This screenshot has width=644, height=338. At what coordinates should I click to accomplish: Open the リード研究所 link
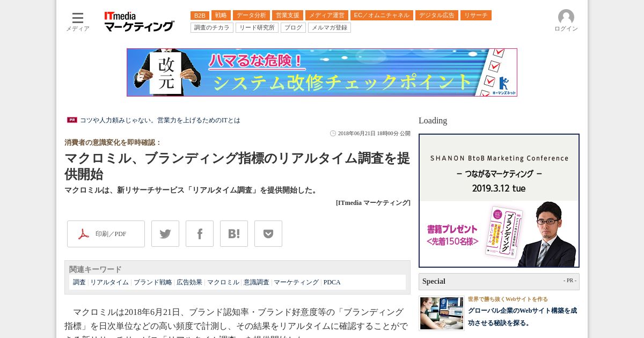tap(257, 28)
